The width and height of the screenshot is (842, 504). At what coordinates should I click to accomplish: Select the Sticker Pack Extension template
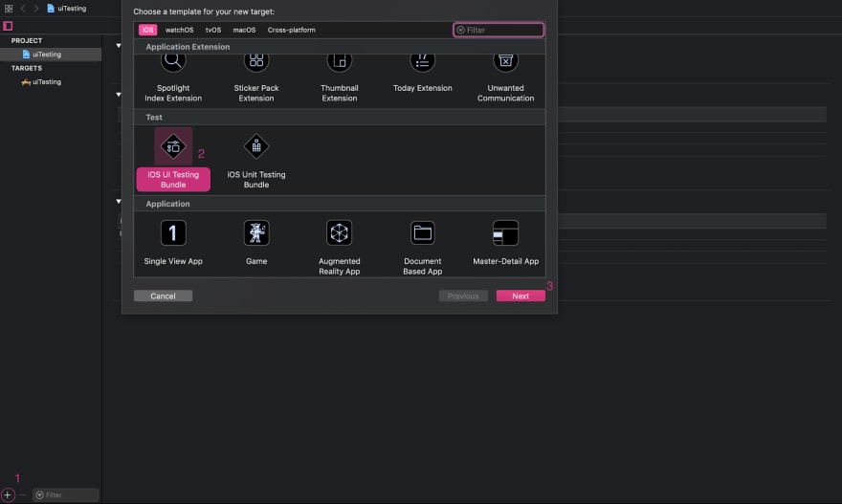pyautogui.click(x=256, y=78)
